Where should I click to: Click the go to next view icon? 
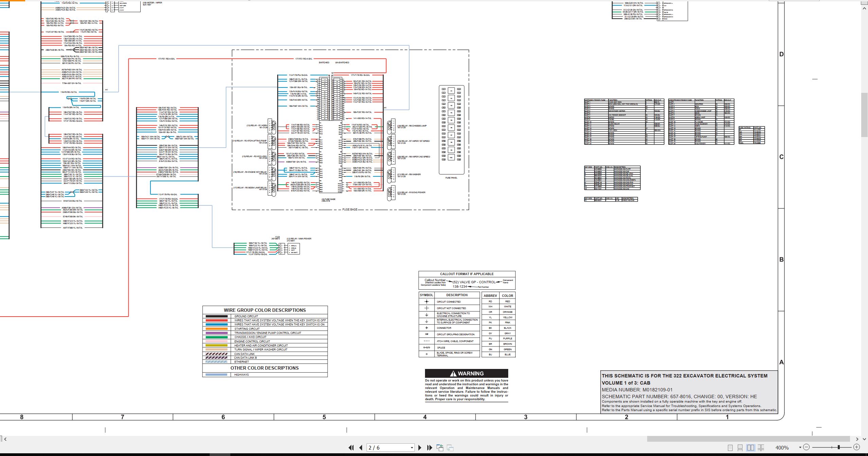[450, 448]
